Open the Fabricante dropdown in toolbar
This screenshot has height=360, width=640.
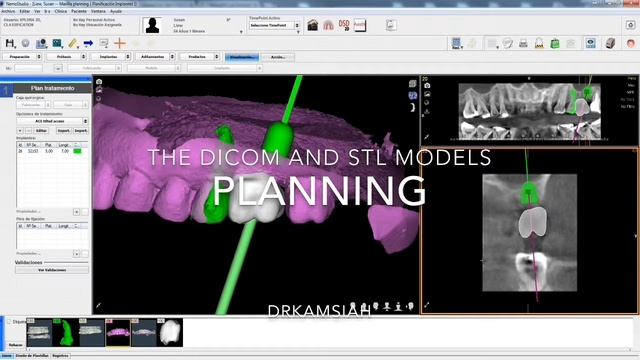pos(94,68)
